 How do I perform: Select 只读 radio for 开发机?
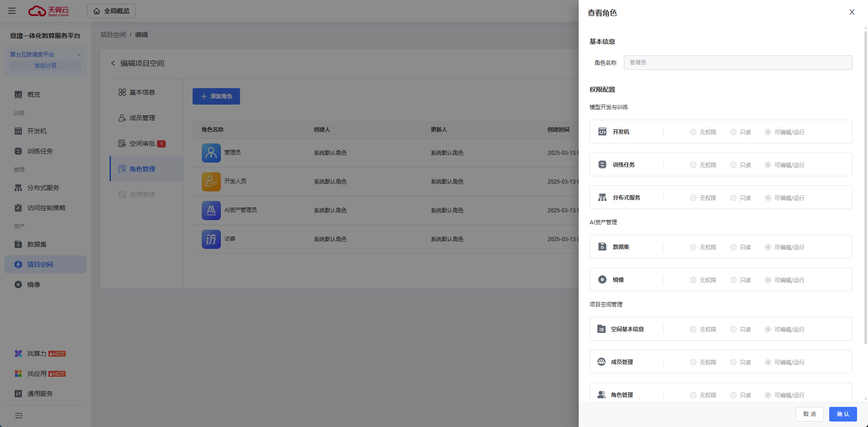(x=733, y=132)
